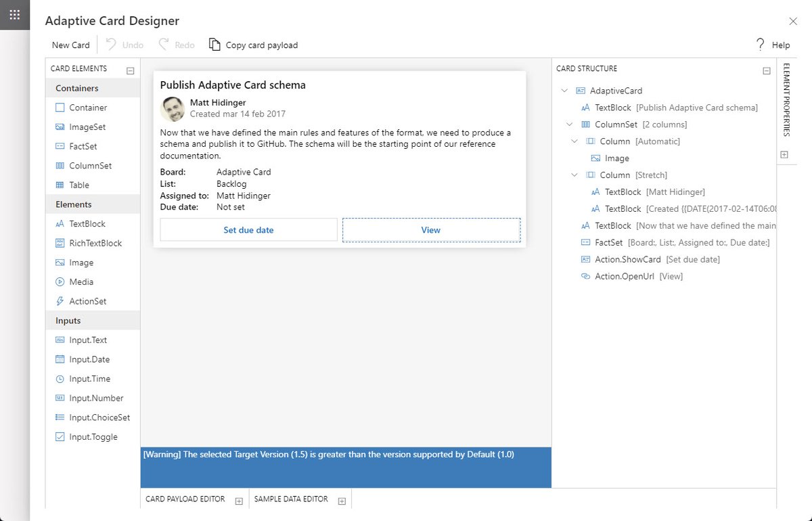The image size is (812, 521).
Task: Click the Created mar 14 feb 2017 text
Action: tap(238, 114)
